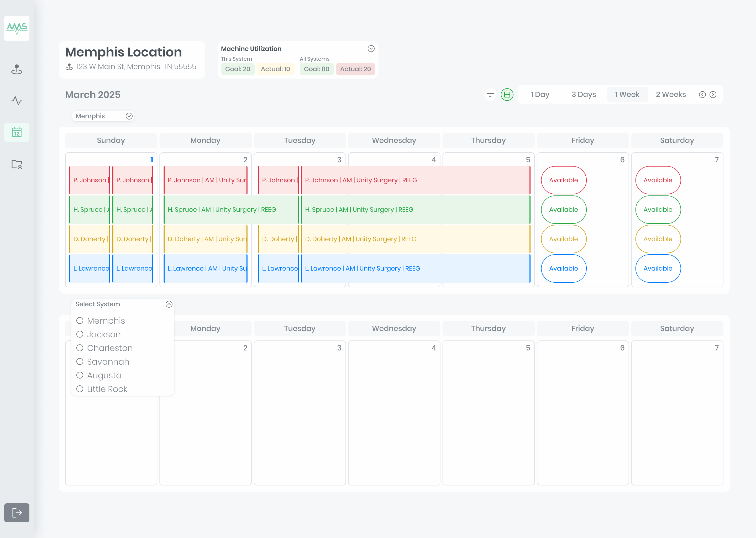Click the AMS logo icon
This screenshot has height=538, width=756.
pyautogui.click(x=17, y=28)
